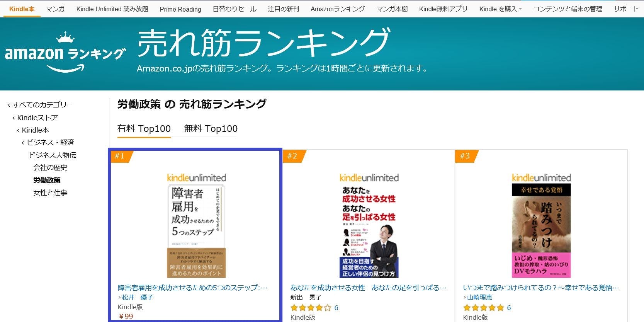The image size is (644, 322).
Task: Open 日替わりセール menu item
Action: pyautogui.click(x=234, y=9)
